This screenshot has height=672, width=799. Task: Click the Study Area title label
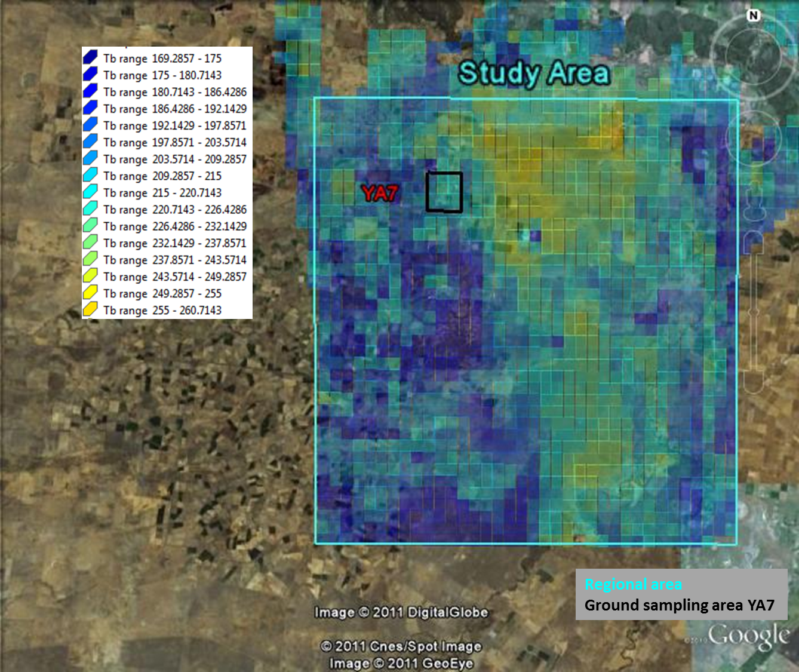pos(534,73)
